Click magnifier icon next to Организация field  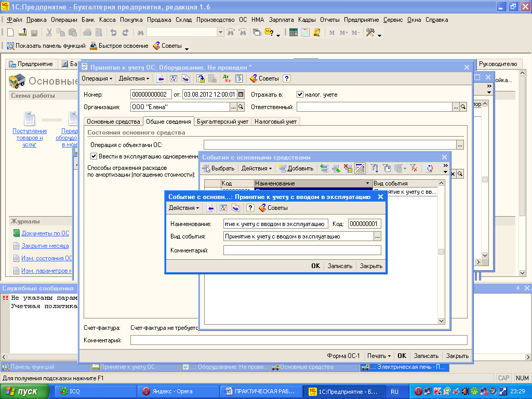coord(241,107)
